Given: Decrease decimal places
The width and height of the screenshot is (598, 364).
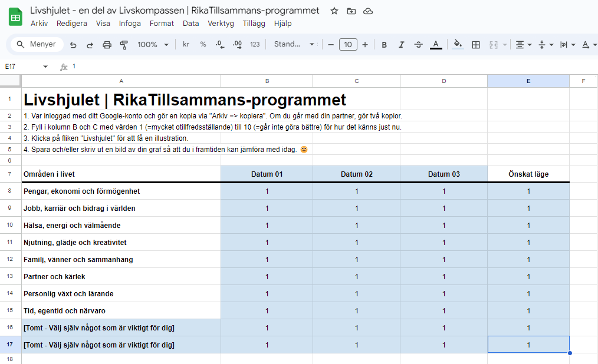Looking at the screenshot, I should (220, 45).
